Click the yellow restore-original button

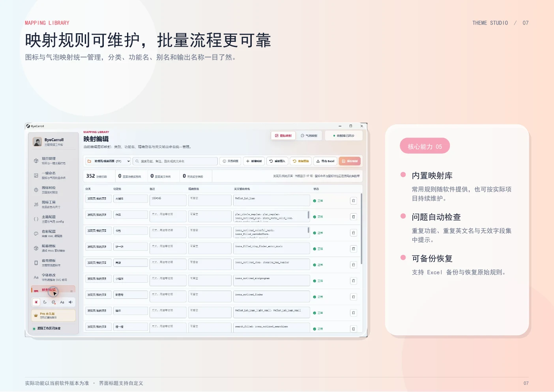301,161
